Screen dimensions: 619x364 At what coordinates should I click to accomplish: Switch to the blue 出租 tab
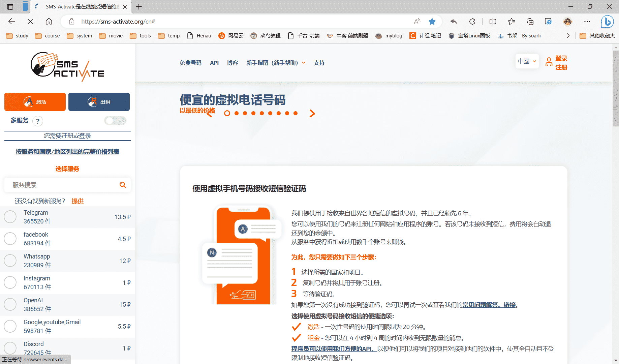click(x=99, y=102)
